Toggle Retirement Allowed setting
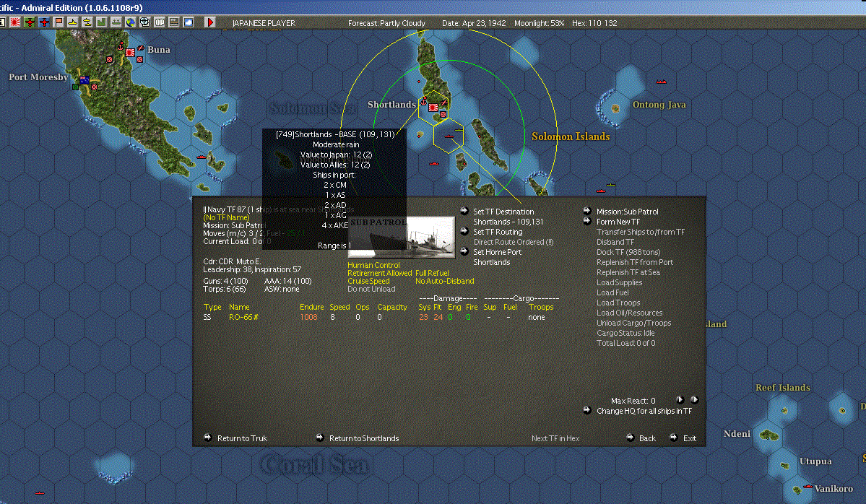 click(379, 273)
